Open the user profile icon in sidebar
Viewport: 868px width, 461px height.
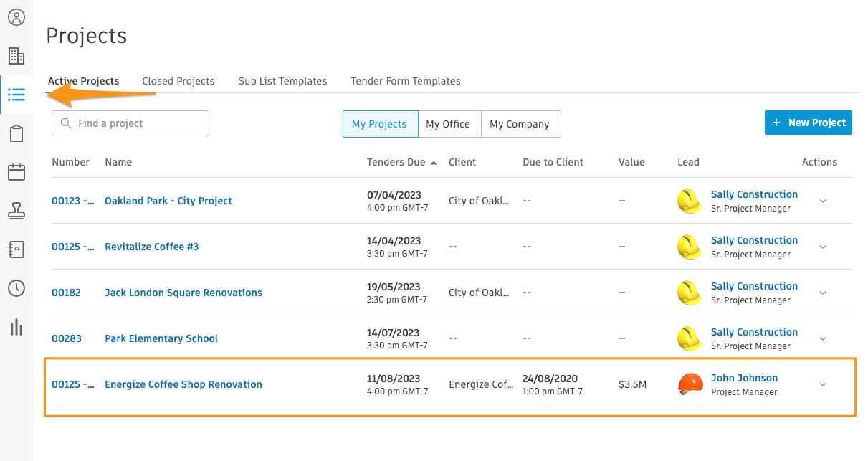click(16, 17)
